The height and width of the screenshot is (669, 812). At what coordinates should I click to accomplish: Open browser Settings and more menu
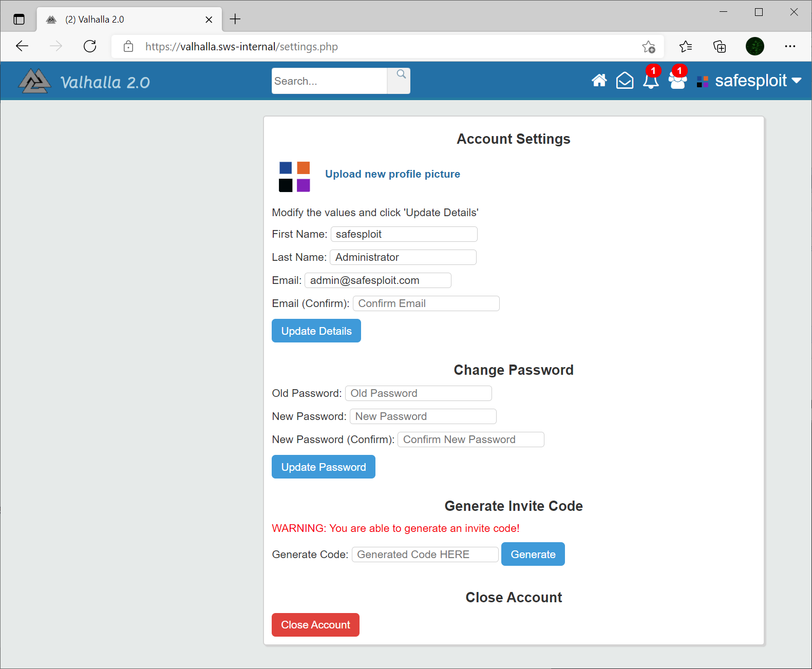(790, 46)
